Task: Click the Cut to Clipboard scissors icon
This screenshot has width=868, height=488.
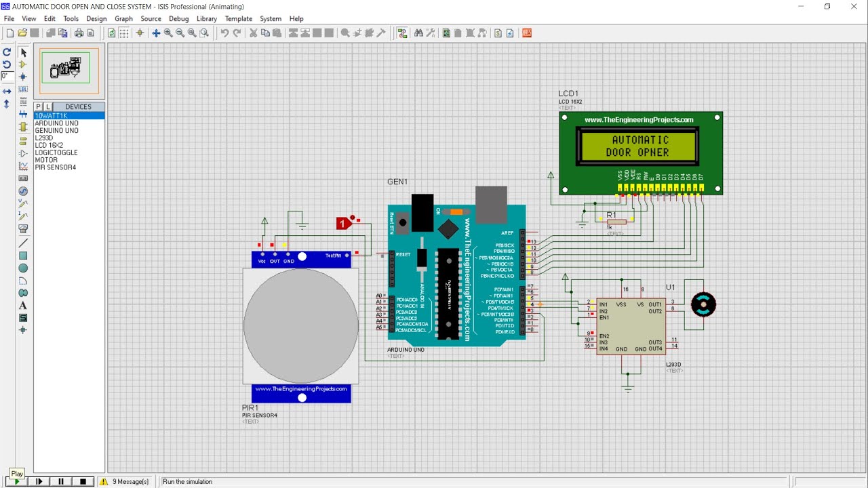Action: pyautogui.click(x=253, y=33)
